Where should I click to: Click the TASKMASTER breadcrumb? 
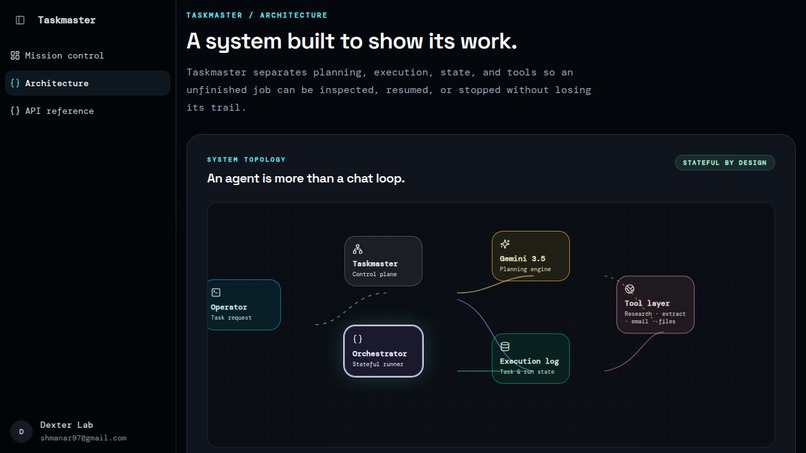click(x=214, y=15)
